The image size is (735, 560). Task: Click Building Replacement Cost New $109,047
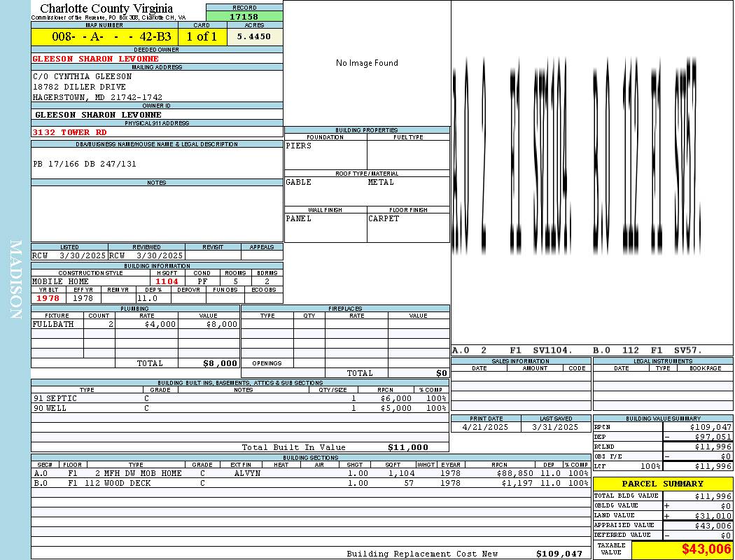[x=559, y=554]
